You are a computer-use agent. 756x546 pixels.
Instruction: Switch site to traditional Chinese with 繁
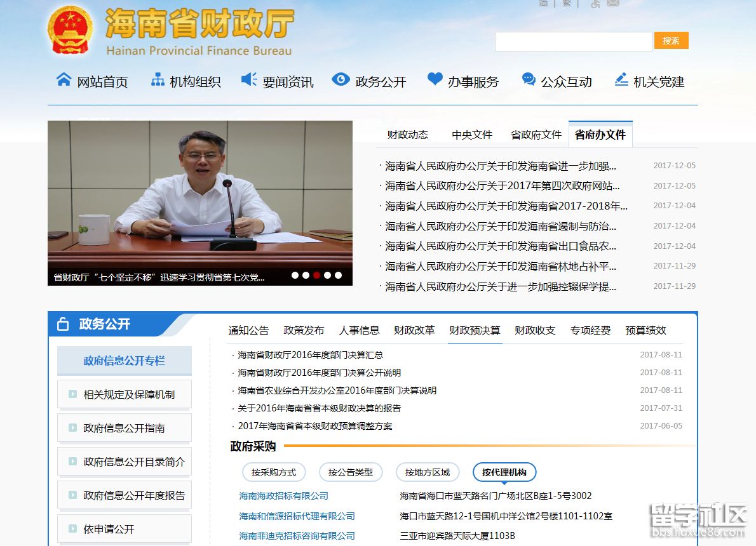tap(566, 4)
